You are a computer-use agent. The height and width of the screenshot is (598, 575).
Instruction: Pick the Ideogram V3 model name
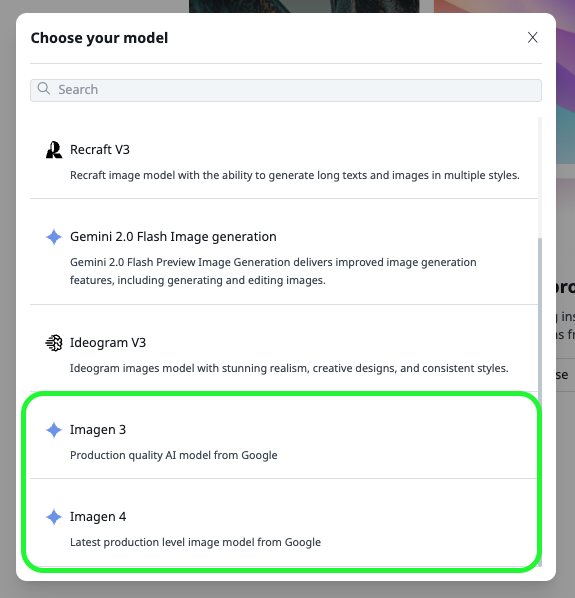pyautogui.click(x=108, y=342)
